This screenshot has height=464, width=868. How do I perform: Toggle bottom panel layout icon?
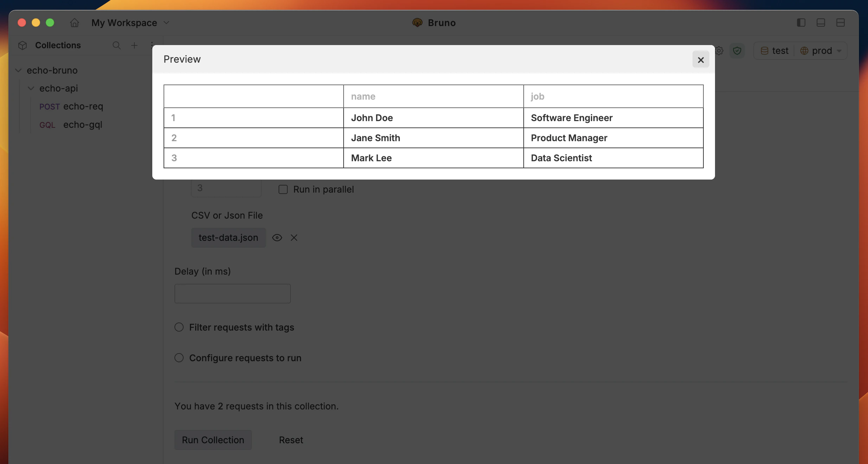click(x=821, y=23)
